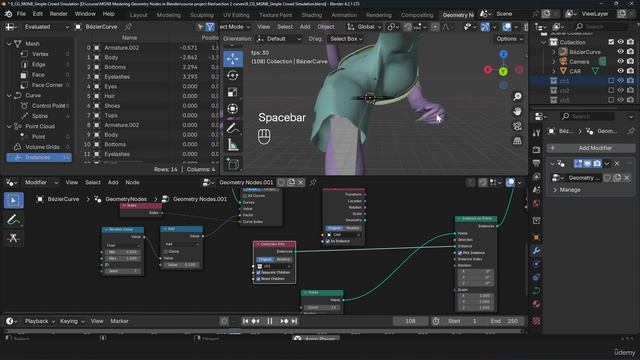Click the Zoom view magnifier icon
The height and width of the screenshot is (360, 640).
(517, 96)
